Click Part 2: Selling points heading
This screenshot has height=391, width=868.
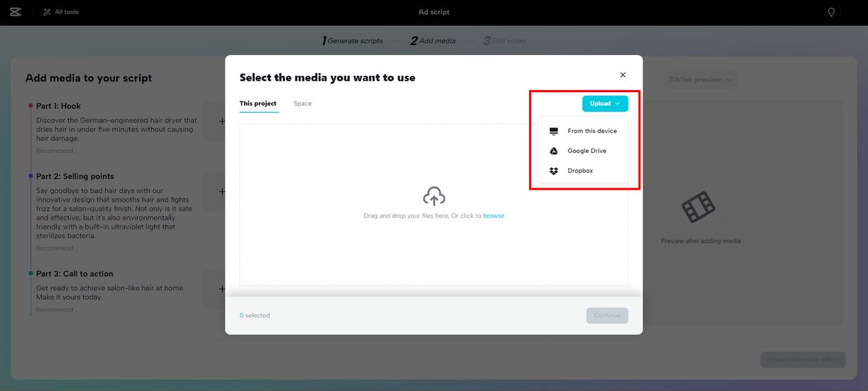[x=75, y=176]
